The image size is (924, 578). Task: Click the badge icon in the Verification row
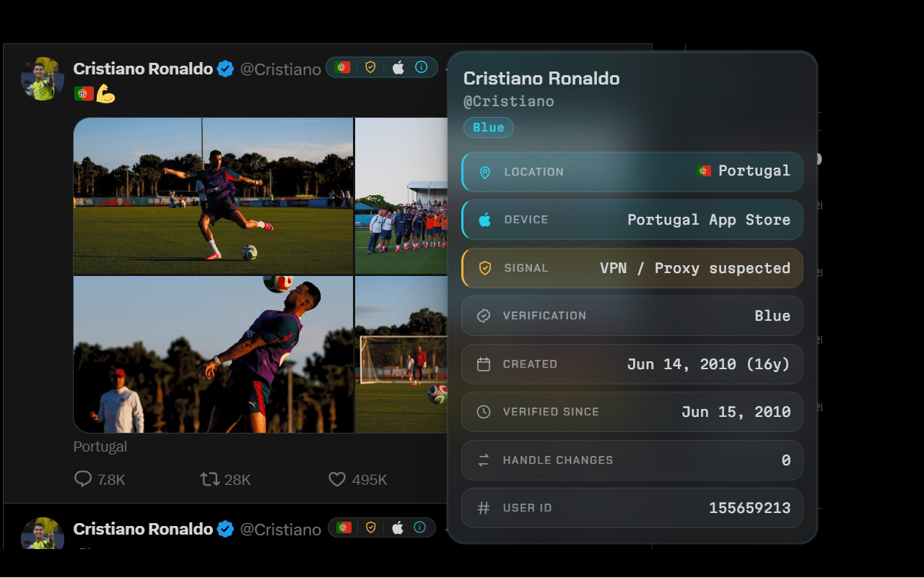pyautogui.click(x=484, y=316)
